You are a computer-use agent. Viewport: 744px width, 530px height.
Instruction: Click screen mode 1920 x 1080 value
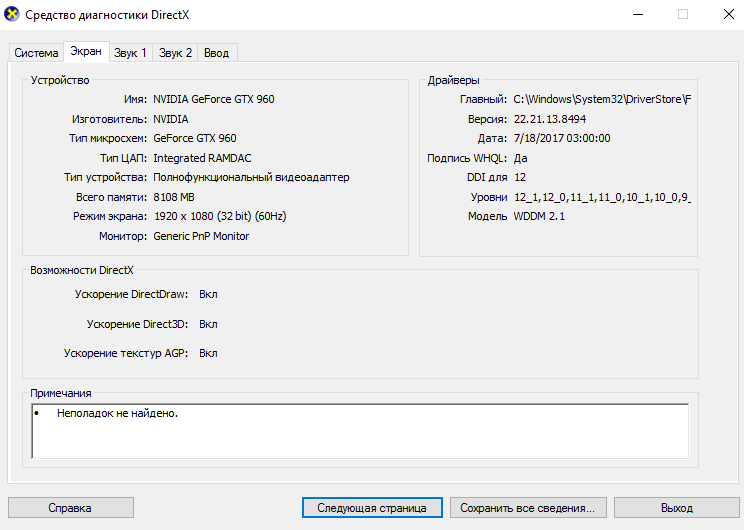click(x=220, y=216)
